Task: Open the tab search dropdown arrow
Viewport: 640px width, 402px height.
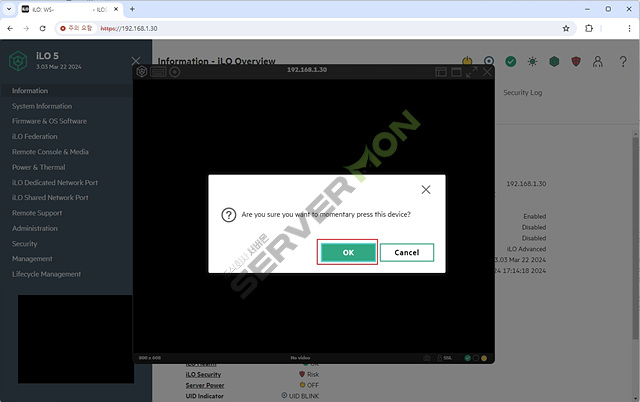Action: [x=9, y=9]
